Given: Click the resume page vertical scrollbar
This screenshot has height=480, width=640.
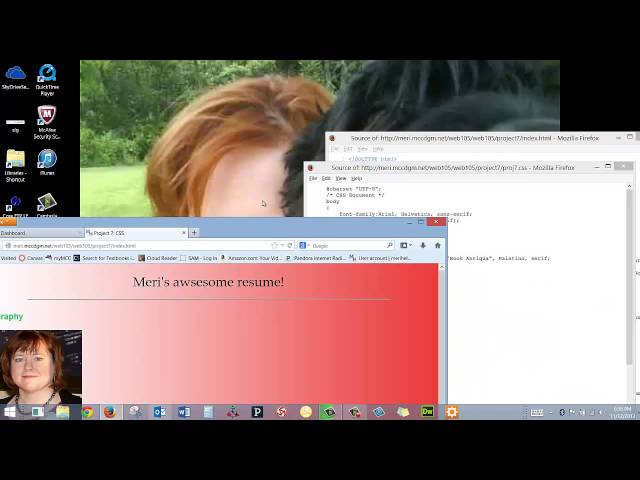Looking at the screenshot, I should [x=442, y=335].
